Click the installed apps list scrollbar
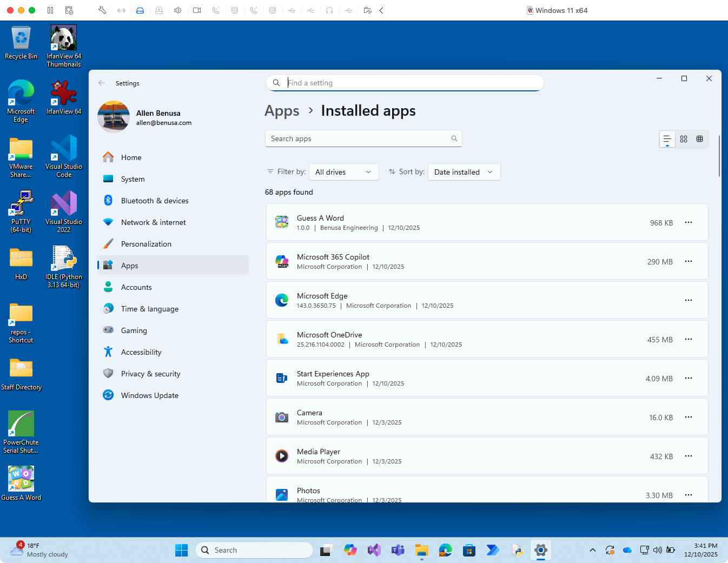The height and width of the screenshot is (563, 728). 719,157
